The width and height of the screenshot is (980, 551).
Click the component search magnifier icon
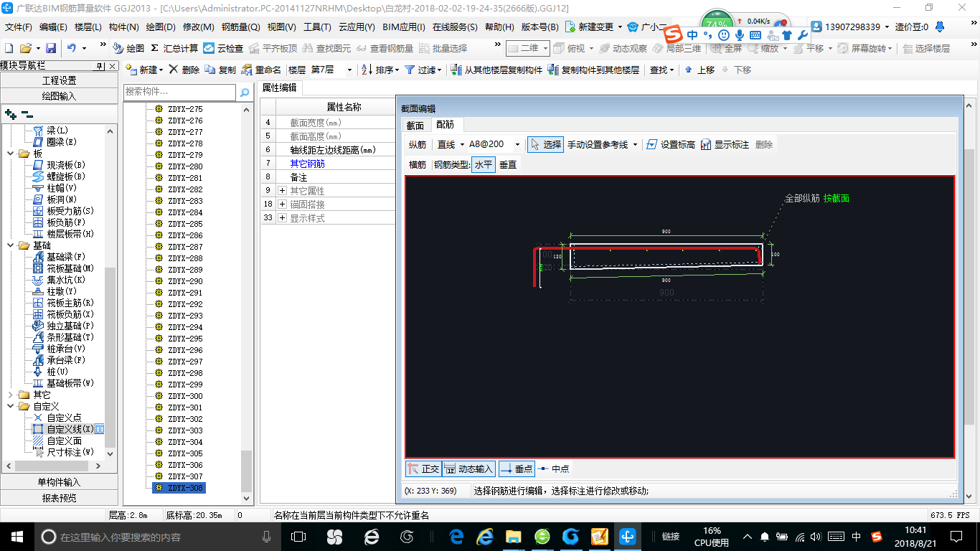coord(244,92)
